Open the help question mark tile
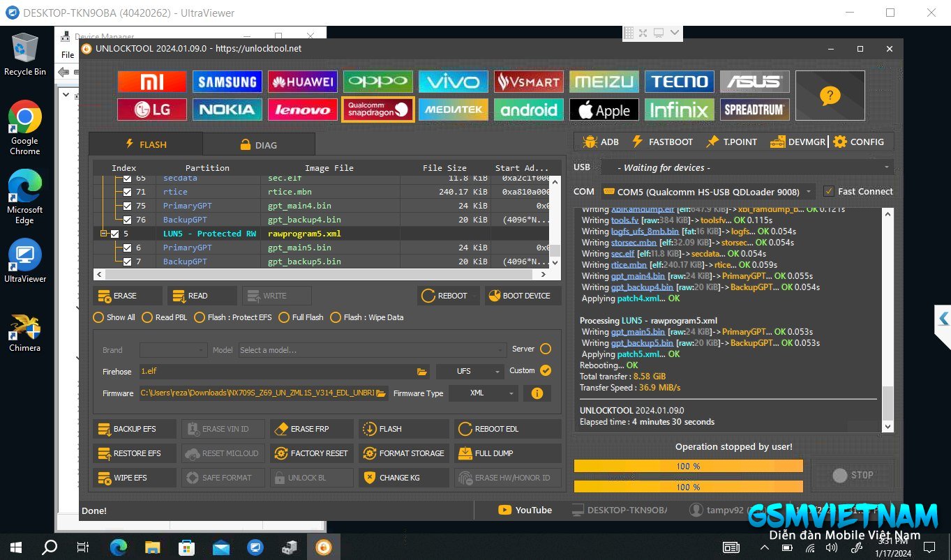 pyautogui.click(x=830, y=96)
